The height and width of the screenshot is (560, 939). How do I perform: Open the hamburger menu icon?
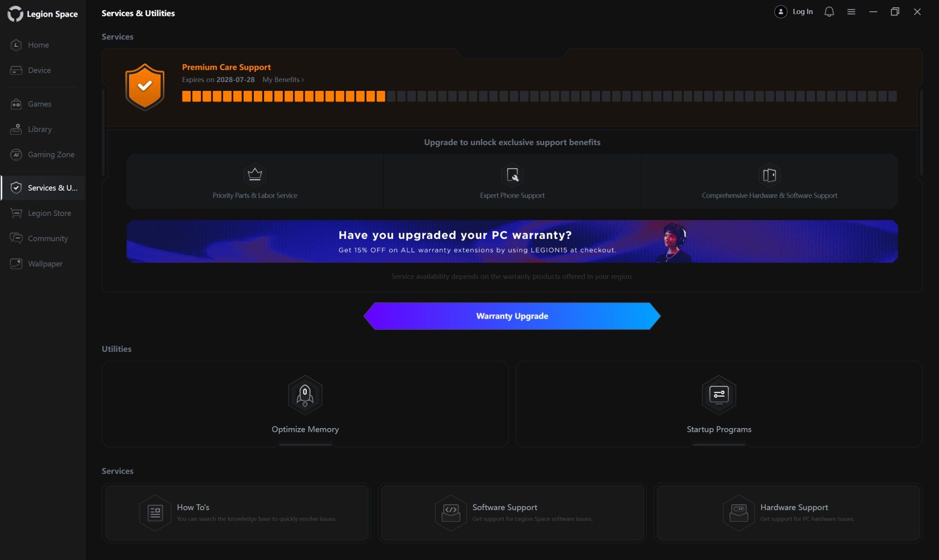click(x=851, y=12)
